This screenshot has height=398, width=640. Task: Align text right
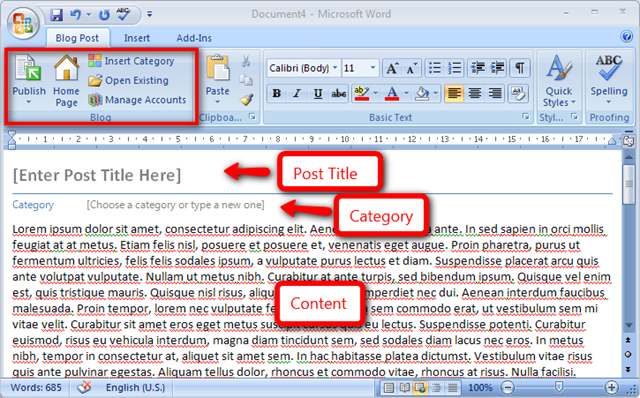495,93
